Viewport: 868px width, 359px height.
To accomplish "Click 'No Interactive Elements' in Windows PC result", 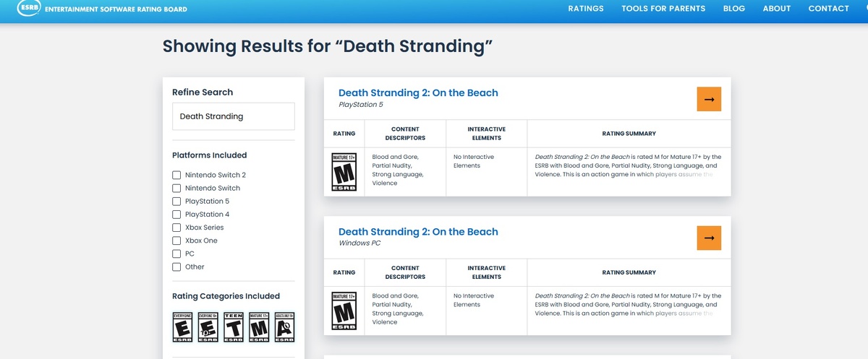I will tap(474, 300).
